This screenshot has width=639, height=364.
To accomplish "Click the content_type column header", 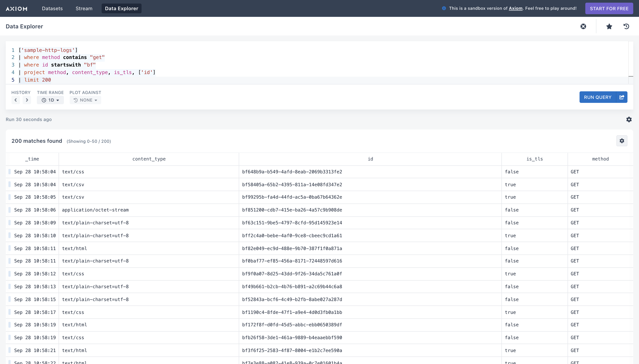I will click(x=149, y=159).
